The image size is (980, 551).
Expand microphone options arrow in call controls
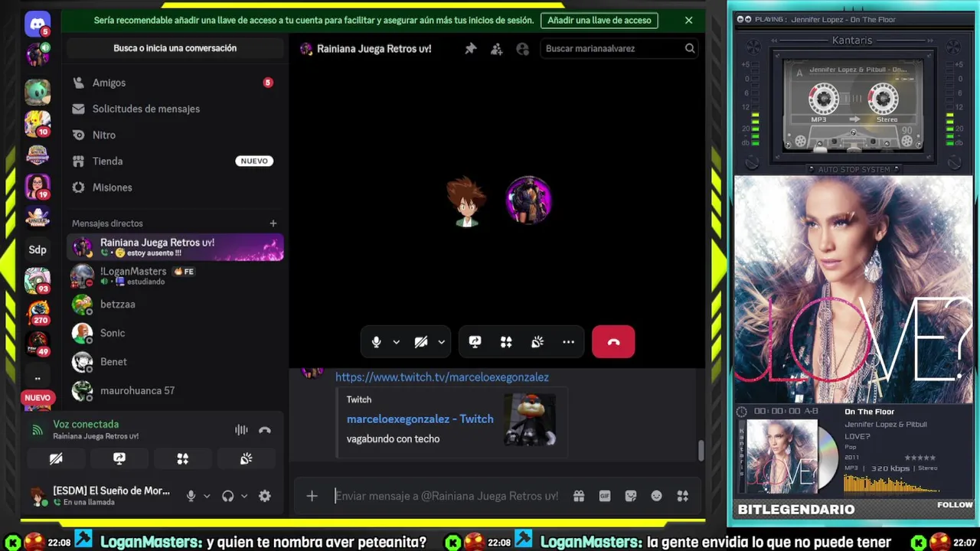pos(396,342)
